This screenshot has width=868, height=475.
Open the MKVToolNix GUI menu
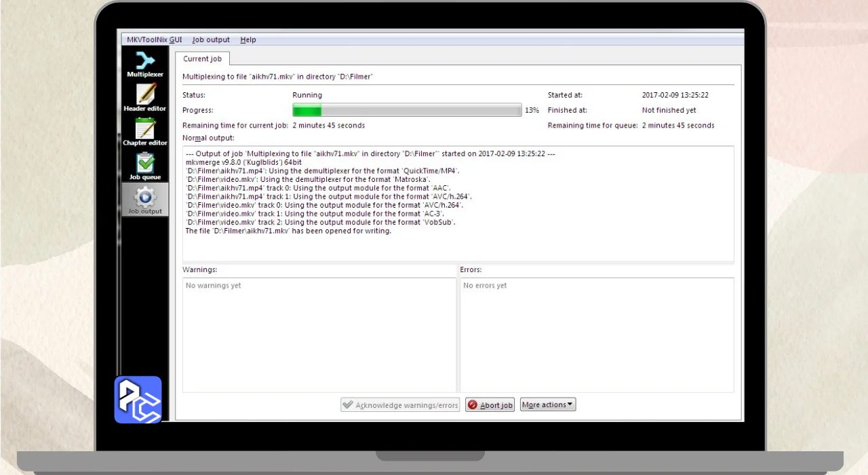[x=154, y=40]
